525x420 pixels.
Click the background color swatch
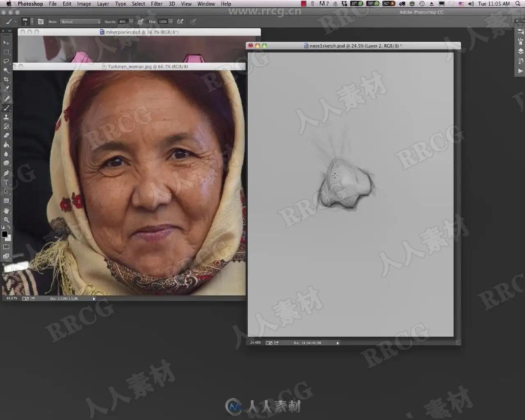9,238
